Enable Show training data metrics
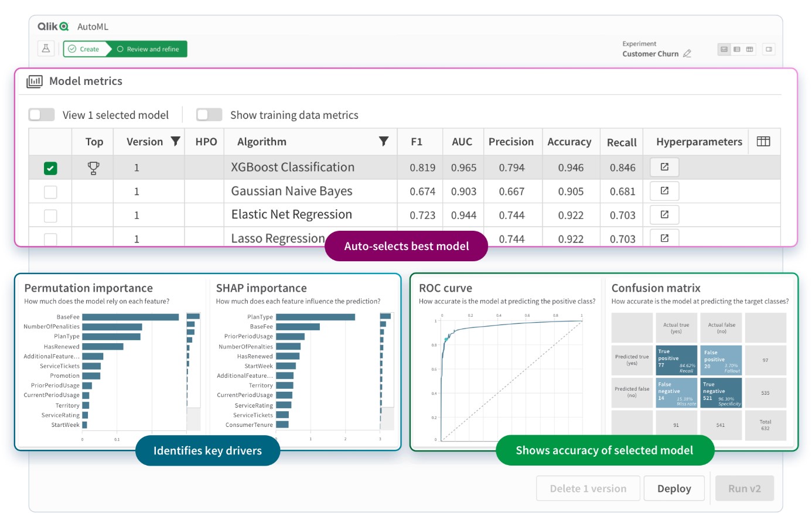812x513 pixels. (x=209, y=115)
